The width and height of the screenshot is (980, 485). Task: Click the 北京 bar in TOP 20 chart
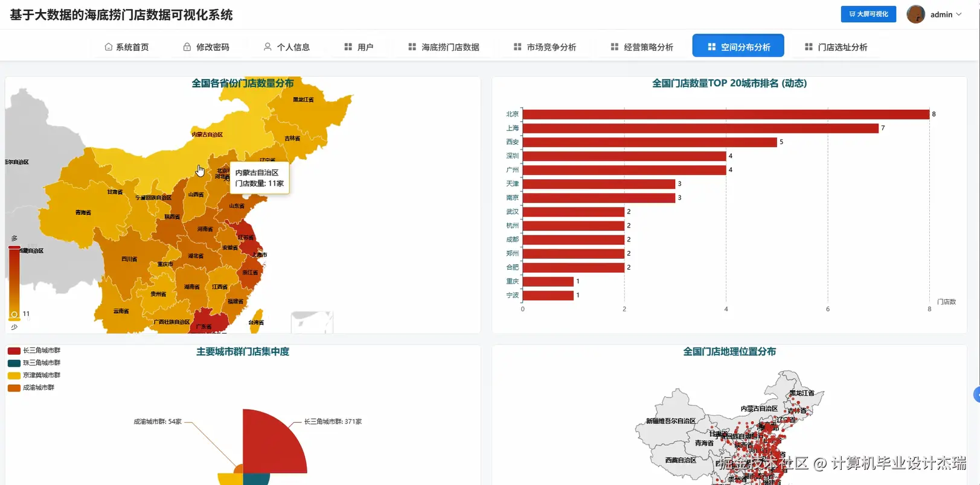[x=726, y=114]
